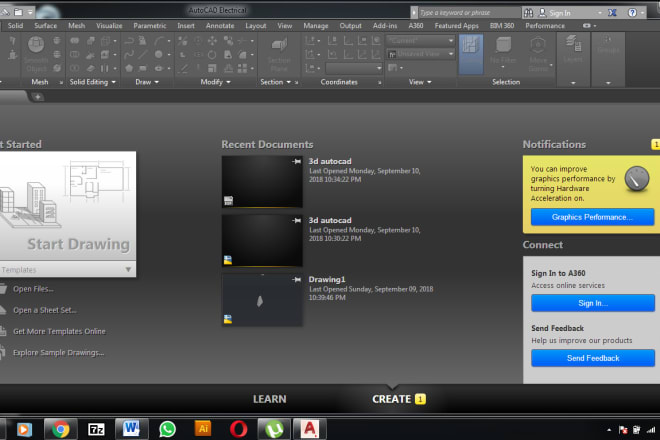Open Google Chrome from taskbar
The image size is (660, 440).
(x=61, y=429)
